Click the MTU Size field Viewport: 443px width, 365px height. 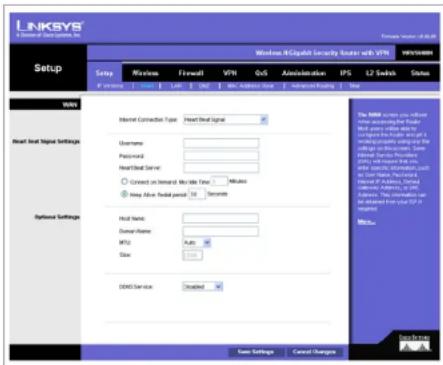click(x=192, y=255)
